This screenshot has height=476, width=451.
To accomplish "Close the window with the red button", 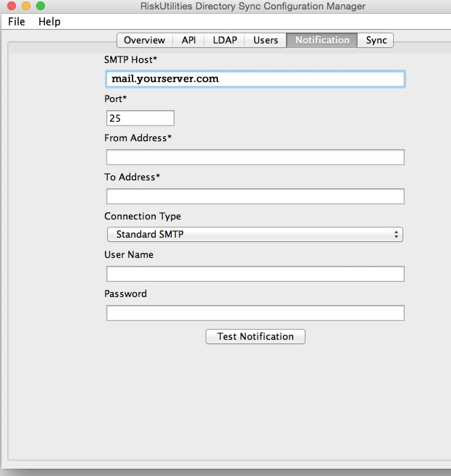I will click(x=12, y=6).
